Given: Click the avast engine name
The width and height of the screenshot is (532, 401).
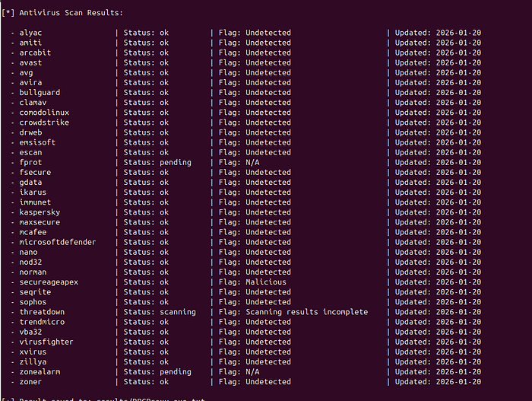Looking at the screenshot, I should pos(30,63).
